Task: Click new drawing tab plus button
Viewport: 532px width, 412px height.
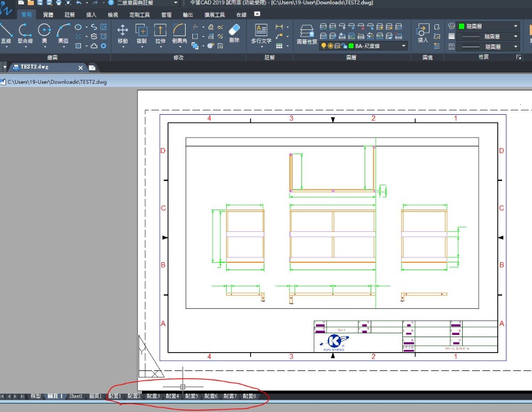Action: (92, 68)
